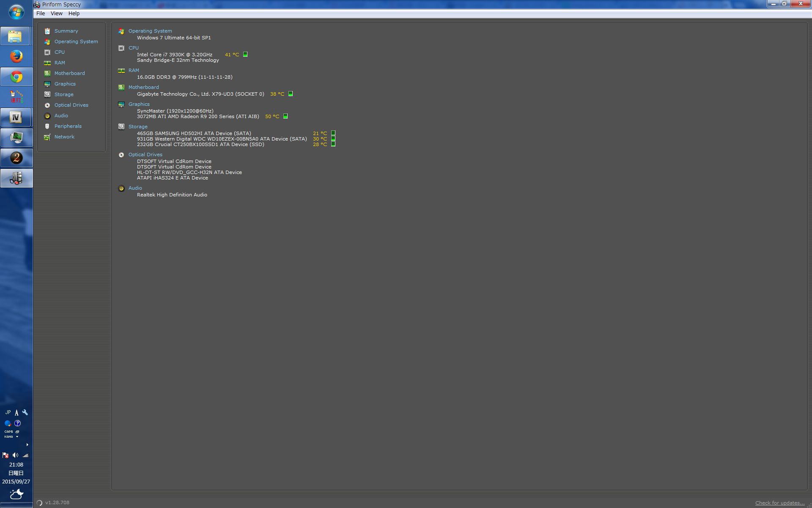Click the Operating System sidebar icon
The width and height of the screenshot is (812, 508).
click(x=47, y=41)
